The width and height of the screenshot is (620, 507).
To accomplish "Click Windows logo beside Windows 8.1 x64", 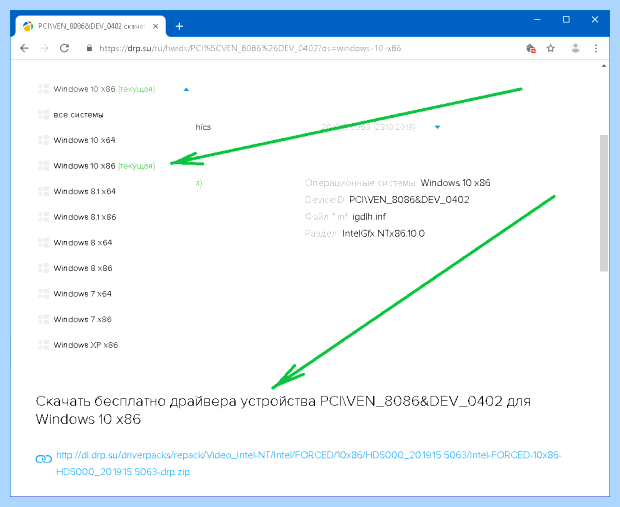I will coord(43,191).
